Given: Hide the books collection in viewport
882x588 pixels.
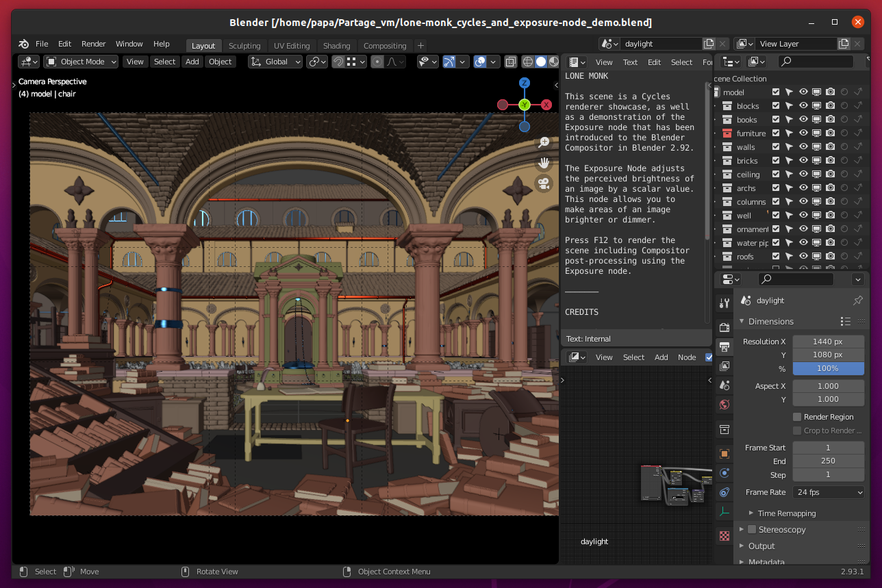Looking at the screenshot, I should coord(803,120).
